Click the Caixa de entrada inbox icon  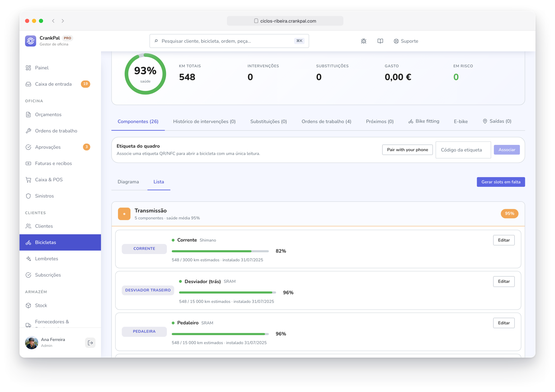(x=28, y=84)
